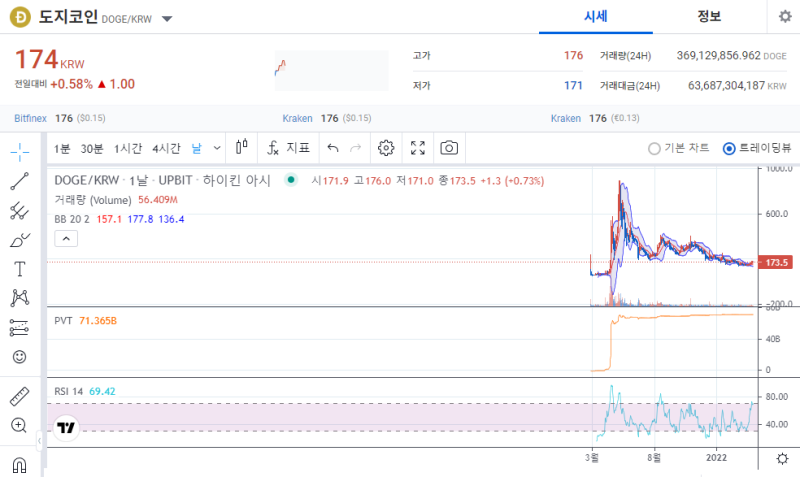The height and width of the screenshot is (477, 800).
Task: Click the Dogecoin coin logo
Action: click(x=20, y=17)
